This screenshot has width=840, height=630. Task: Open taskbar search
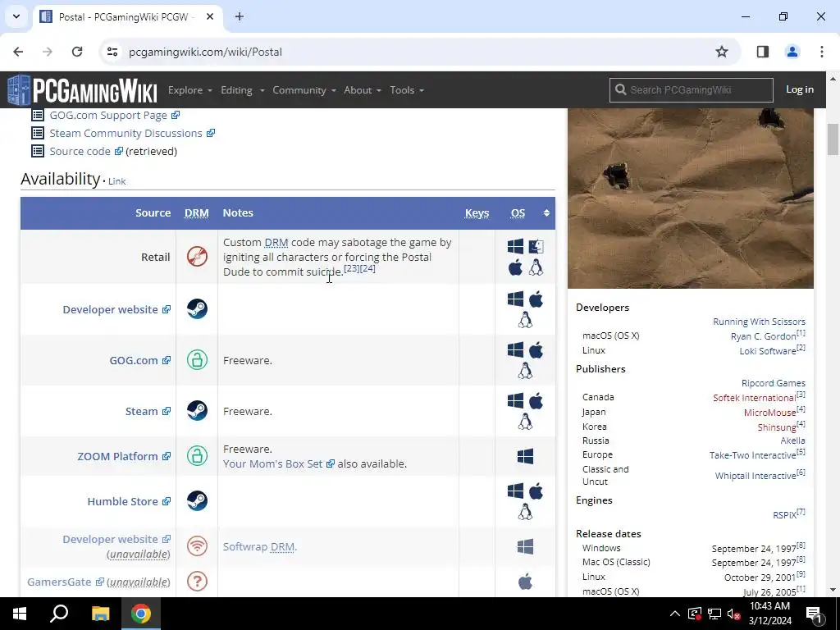[x=59, y=614]
